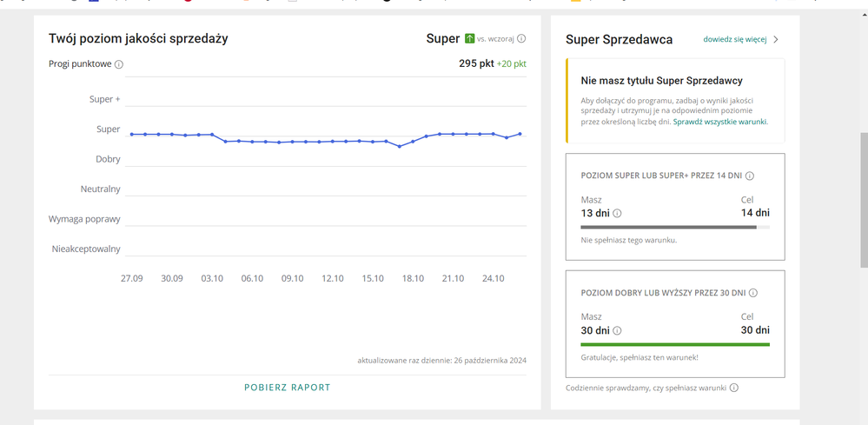
Task: Click the 295 pkt score value
Action: click(475, 63)
